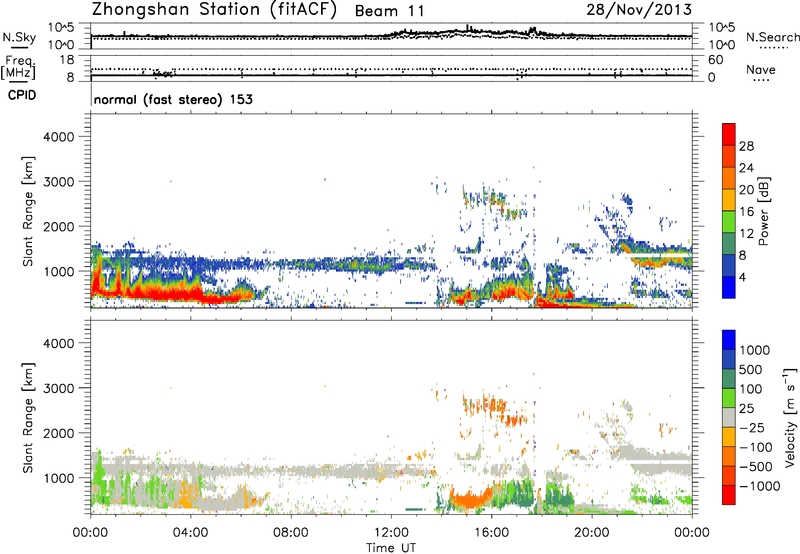
Task: Click the 'Nave' legend label
Action: coord(760,70)
